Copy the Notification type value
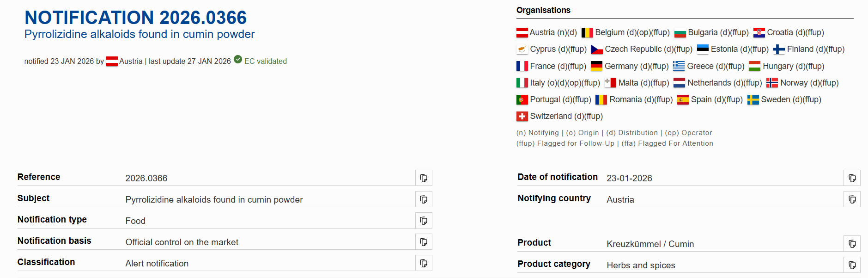 tap(423, 221)
